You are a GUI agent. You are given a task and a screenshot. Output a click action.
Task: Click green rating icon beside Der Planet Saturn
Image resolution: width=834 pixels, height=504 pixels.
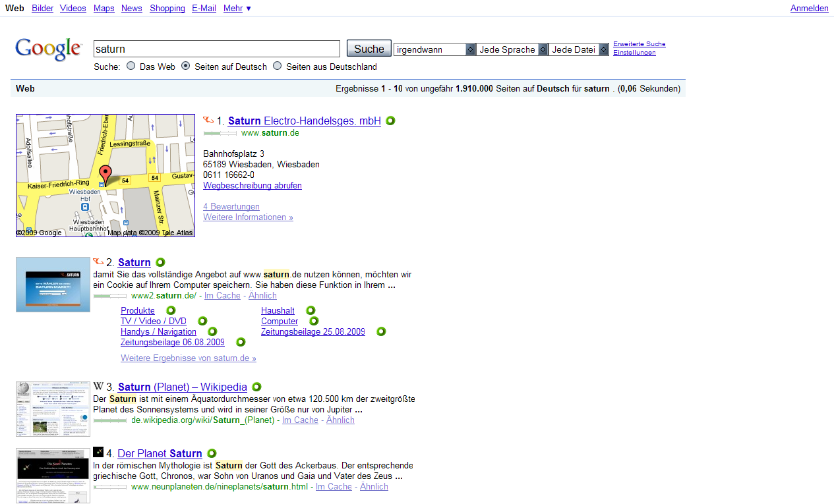point(212,453)
